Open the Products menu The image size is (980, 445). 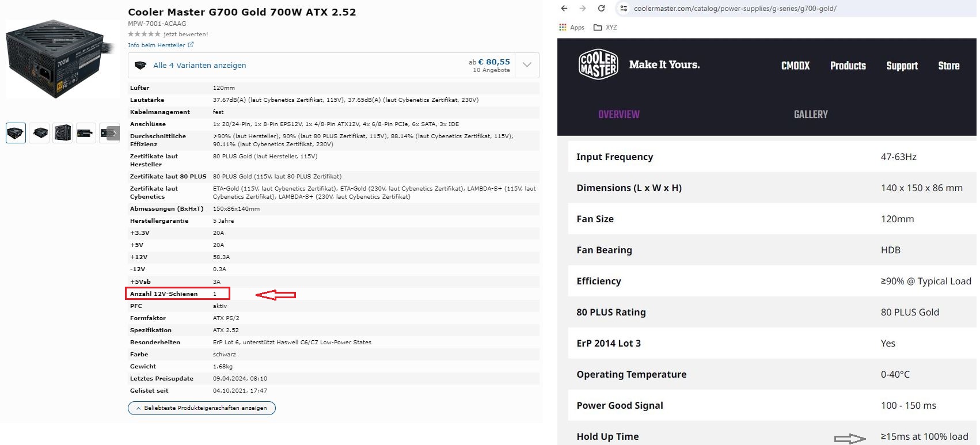(848, 66)
